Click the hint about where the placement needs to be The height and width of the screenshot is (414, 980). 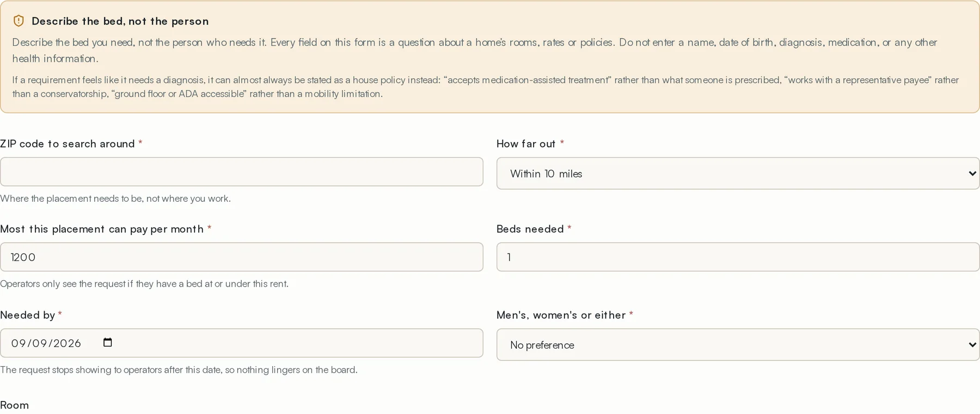point(115,199)
